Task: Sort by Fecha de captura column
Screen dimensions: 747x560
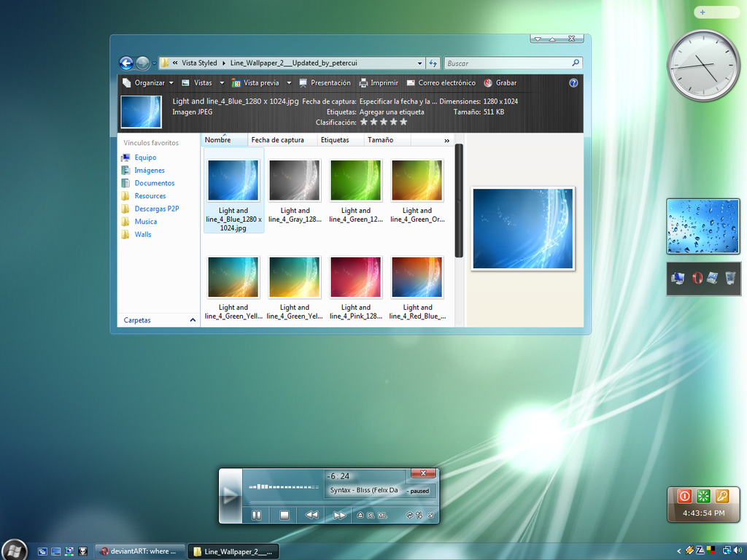Action: 282,140
